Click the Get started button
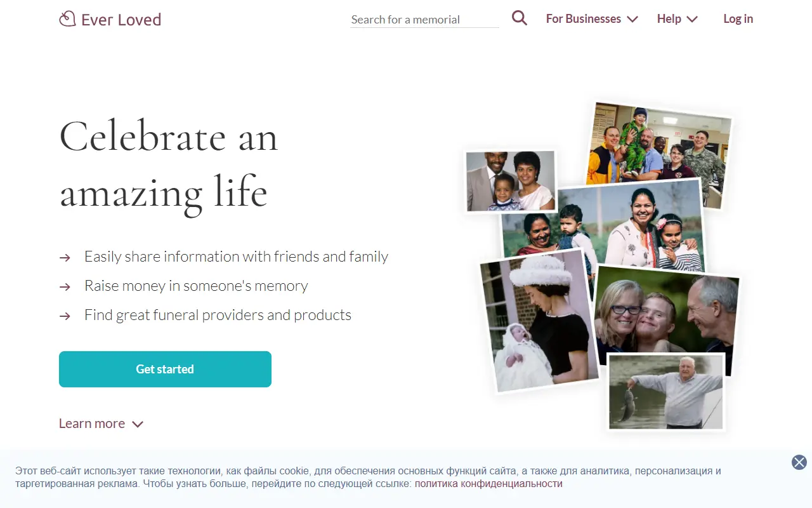The width and height of the screenshot is (812, 508). pos(165,369)
